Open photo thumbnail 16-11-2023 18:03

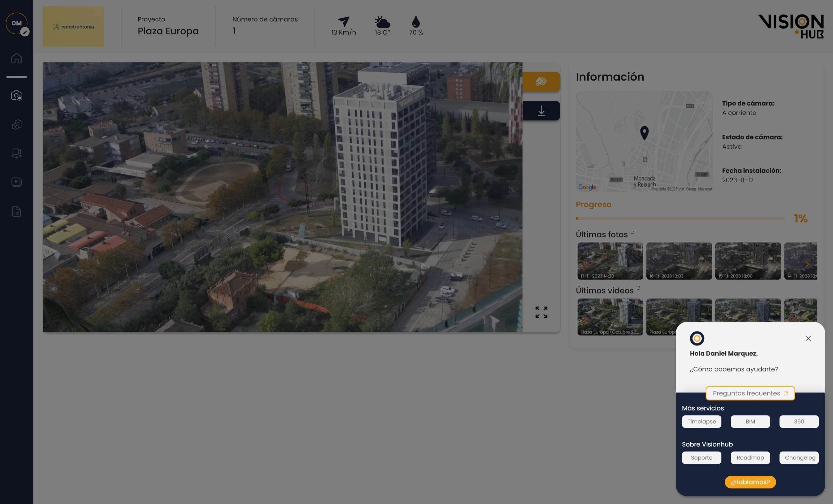[679, 261]
